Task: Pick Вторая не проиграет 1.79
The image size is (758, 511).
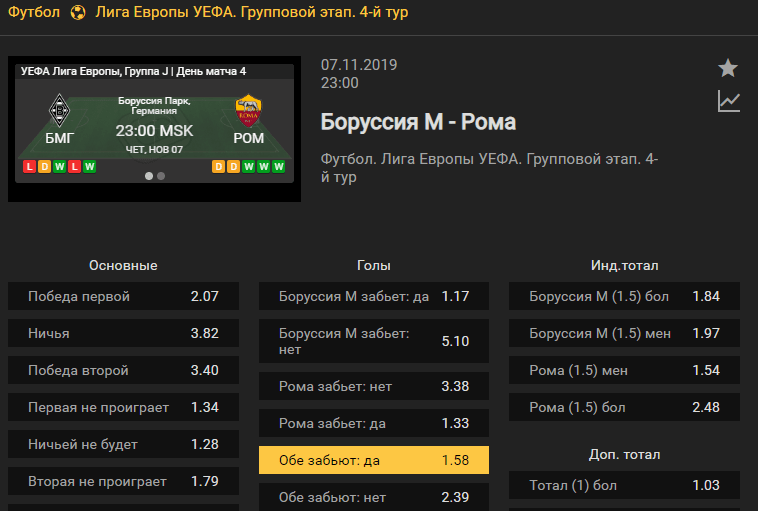Action: (x=123, y=481)
